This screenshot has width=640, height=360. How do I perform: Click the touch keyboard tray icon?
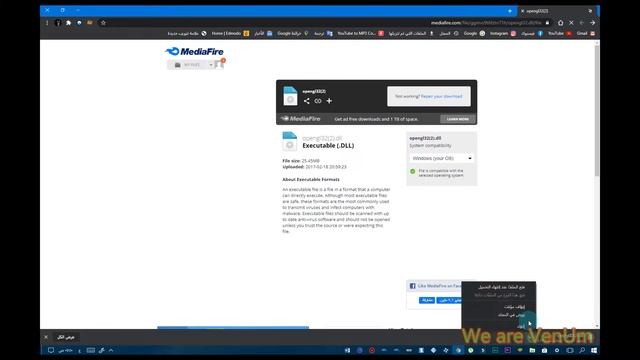[91, 350]
